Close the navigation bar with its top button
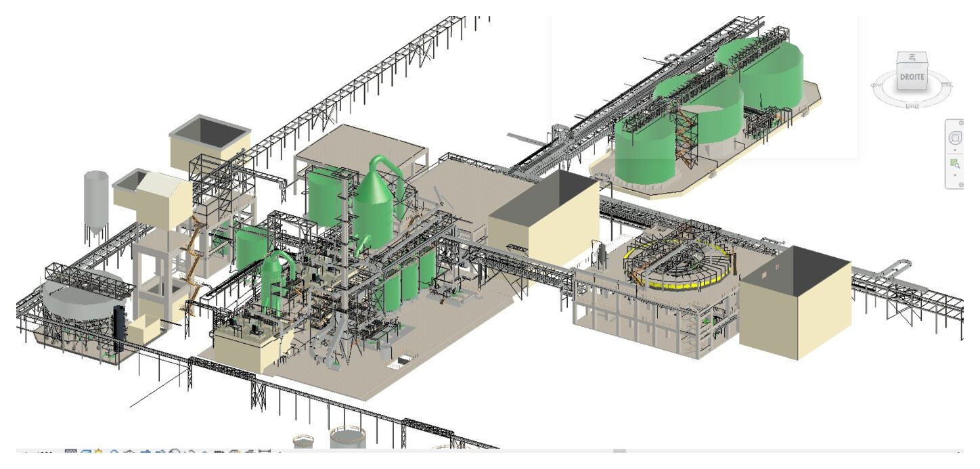This screenshot has height=469, width=980. point(961,123)
